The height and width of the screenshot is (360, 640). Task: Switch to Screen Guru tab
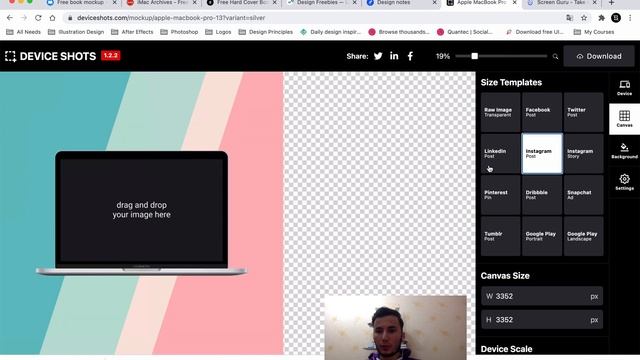coord(561,3)
